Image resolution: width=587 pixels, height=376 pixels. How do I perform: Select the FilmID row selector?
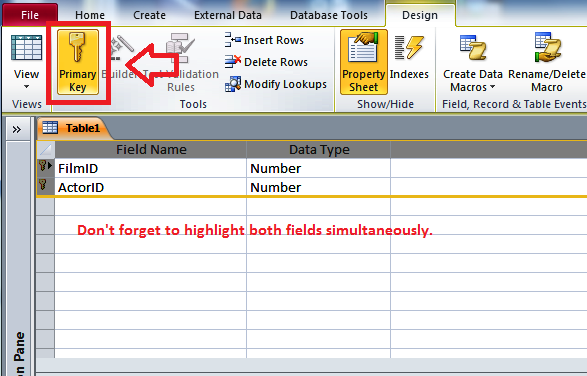pyautogui.click(x=46, y=168)
